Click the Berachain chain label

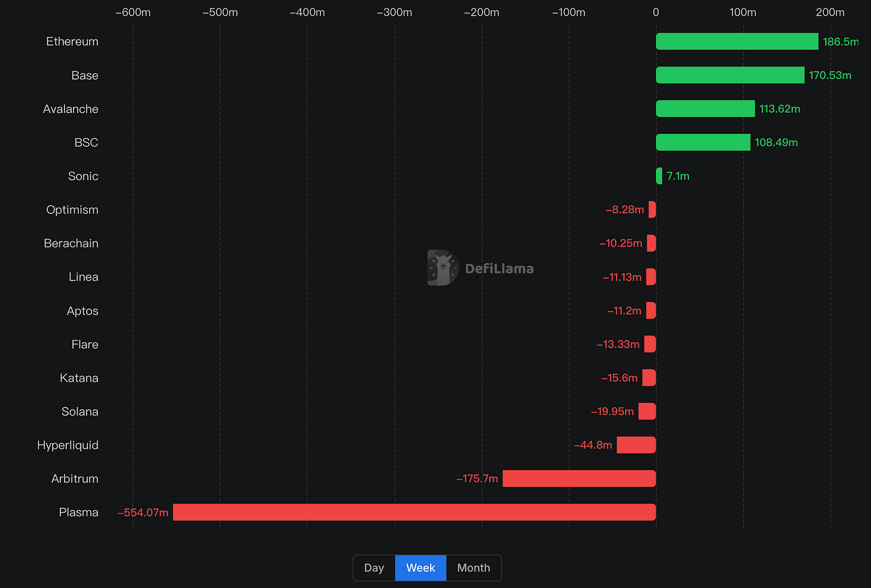[71, 243]
